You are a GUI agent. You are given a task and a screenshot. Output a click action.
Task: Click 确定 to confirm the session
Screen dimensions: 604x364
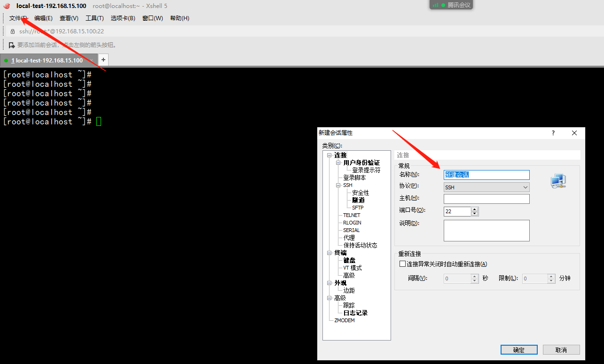click(x=519, y=350)
